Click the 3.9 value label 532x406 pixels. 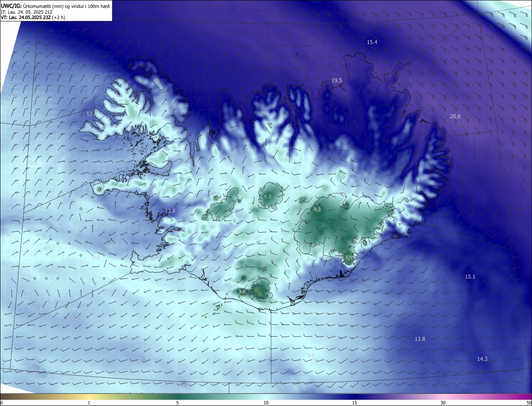pyautogui.click(x=348, y=257)
